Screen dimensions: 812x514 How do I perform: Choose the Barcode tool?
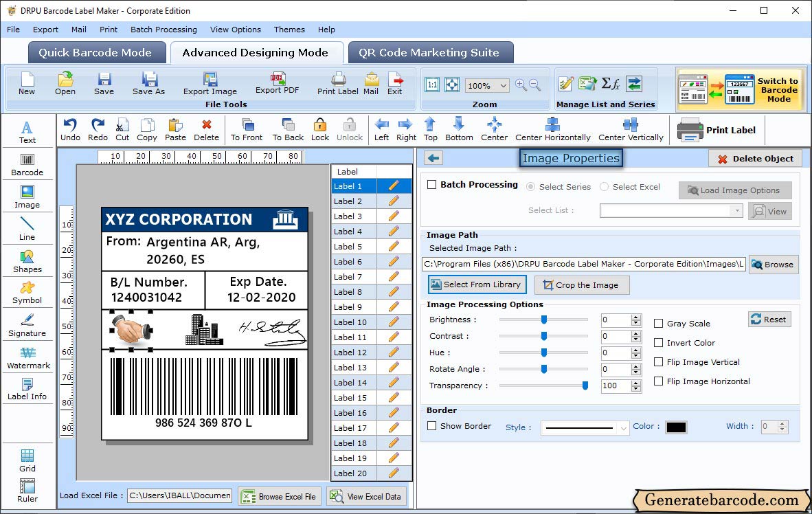coord(27,165)
